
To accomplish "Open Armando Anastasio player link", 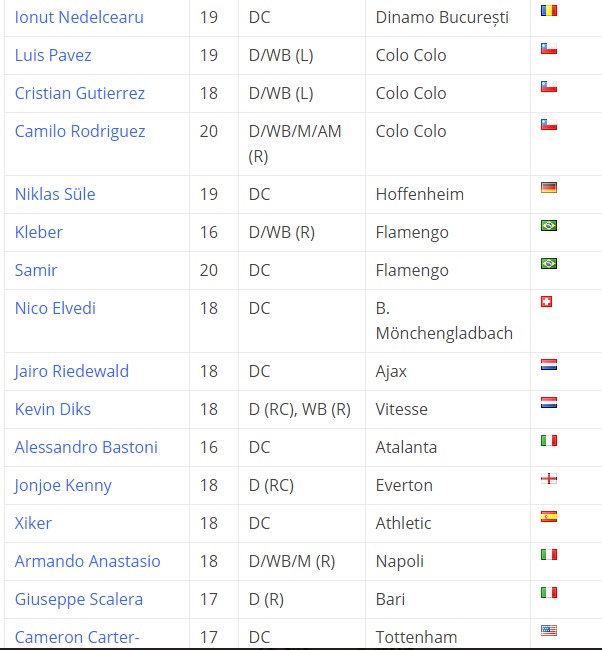I will tap(87, 561).
